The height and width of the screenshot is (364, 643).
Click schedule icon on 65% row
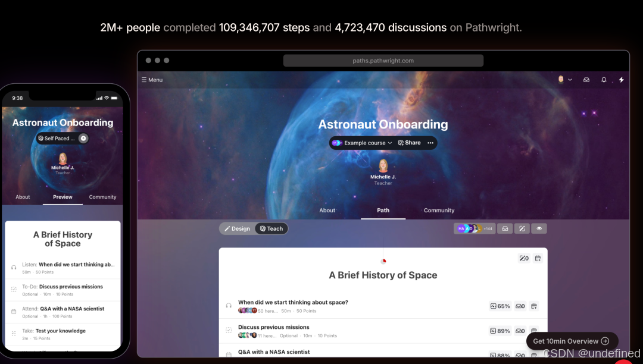(x=534, y=306)
